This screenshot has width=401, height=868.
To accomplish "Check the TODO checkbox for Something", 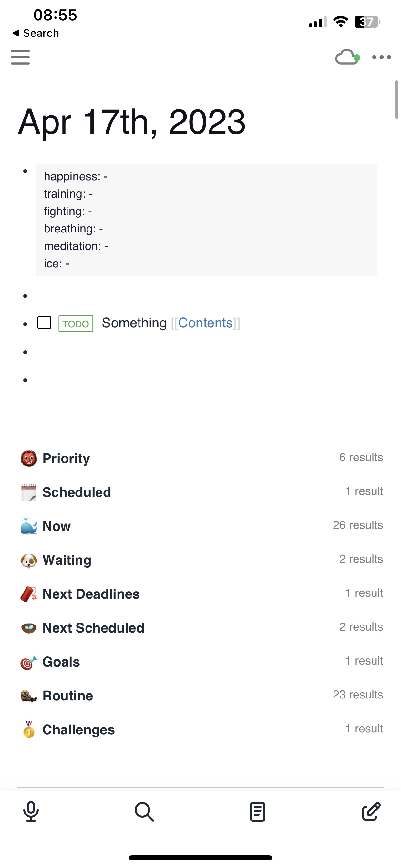I will (x=44, y=323).
